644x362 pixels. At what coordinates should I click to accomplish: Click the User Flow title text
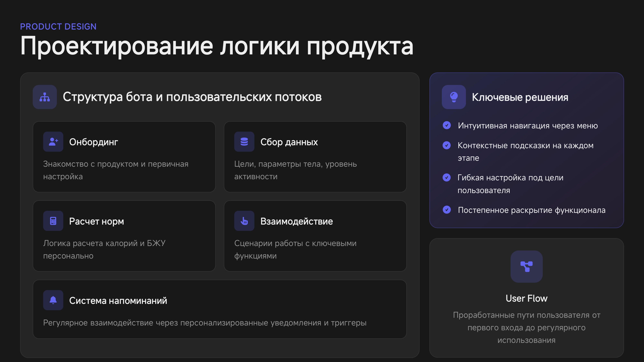point(526,299)
